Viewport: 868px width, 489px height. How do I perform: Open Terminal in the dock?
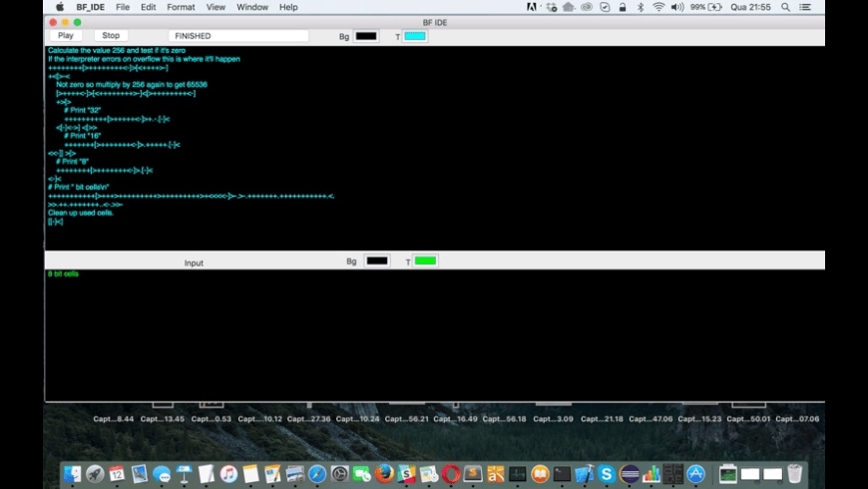562,474
